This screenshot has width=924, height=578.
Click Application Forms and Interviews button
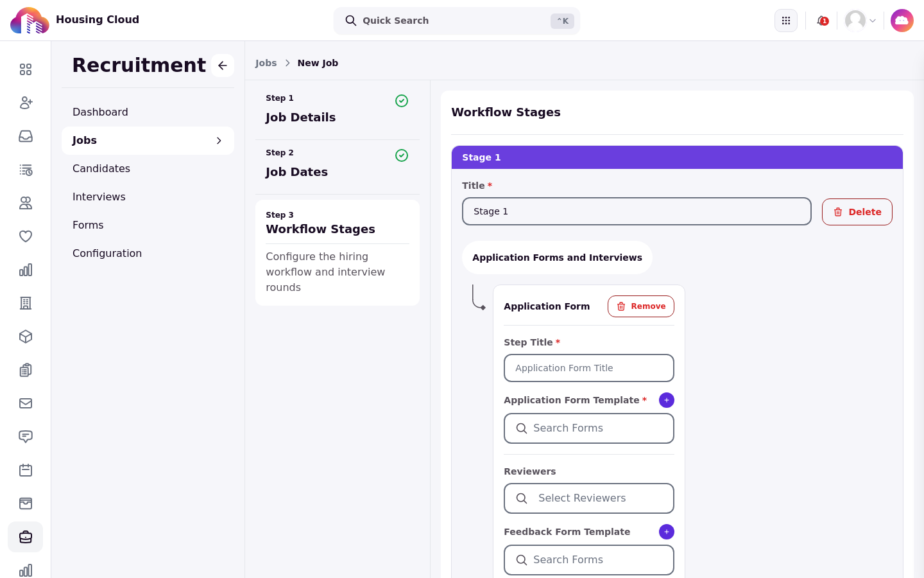coord(557,258)
